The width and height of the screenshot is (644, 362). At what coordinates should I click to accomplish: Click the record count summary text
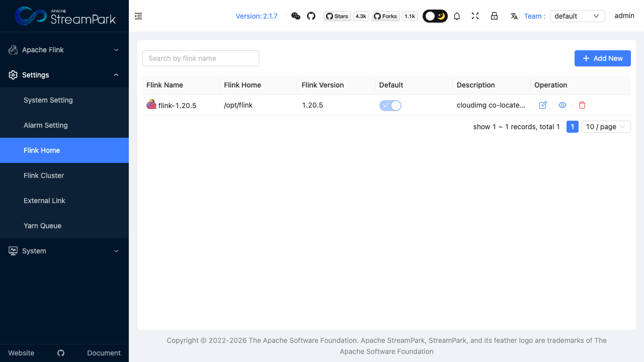point(517,127)
